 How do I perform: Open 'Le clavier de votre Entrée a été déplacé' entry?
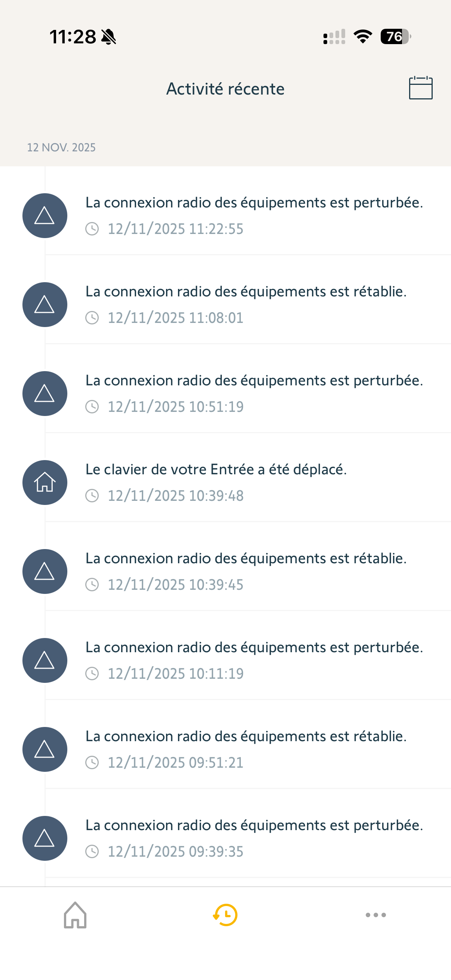216,469
